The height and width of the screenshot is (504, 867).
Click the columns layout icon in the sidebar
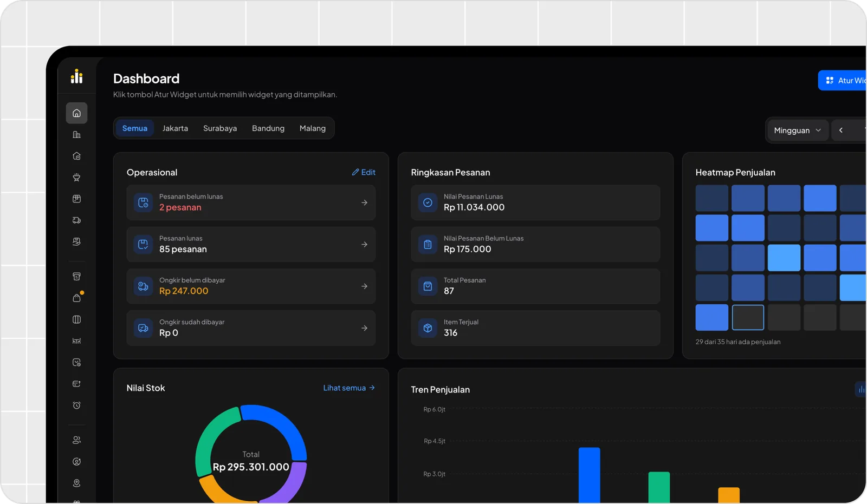76,319
